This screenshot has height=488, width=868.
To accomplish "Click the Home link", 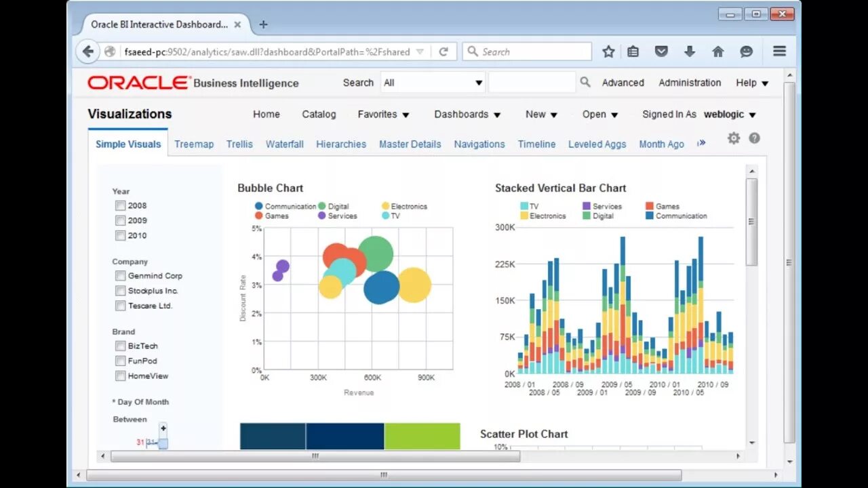I will [x=266, y=114].
